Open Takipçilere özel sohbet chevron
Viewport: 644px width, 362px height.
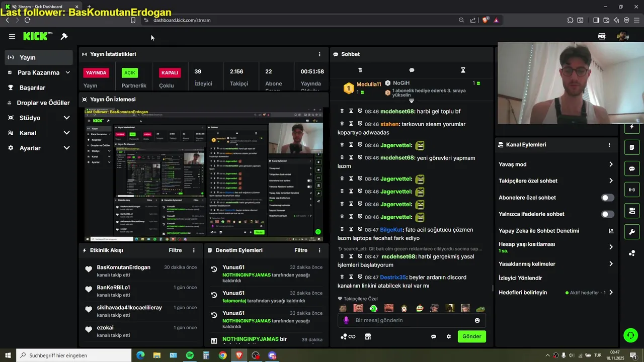click(x=611, y=181)
